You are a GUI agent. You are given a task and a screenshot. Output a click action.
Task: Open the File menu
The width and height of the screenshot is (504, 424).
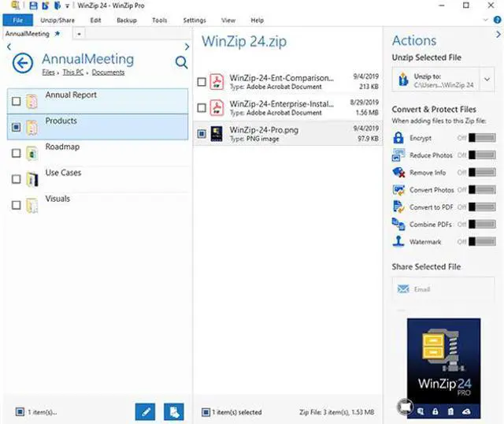coord(17,20)
